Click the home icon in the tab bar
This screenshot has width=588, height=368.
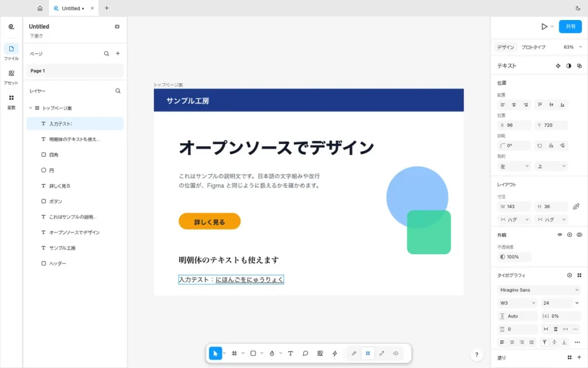(x=40, y=8)
